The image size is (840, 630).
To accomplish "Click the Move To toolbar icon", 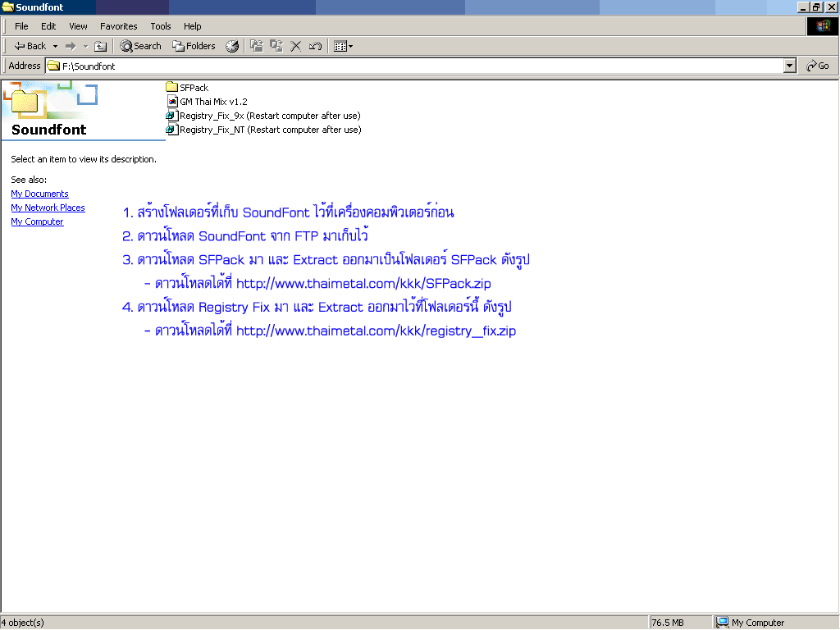I will (x=257, y=46).
